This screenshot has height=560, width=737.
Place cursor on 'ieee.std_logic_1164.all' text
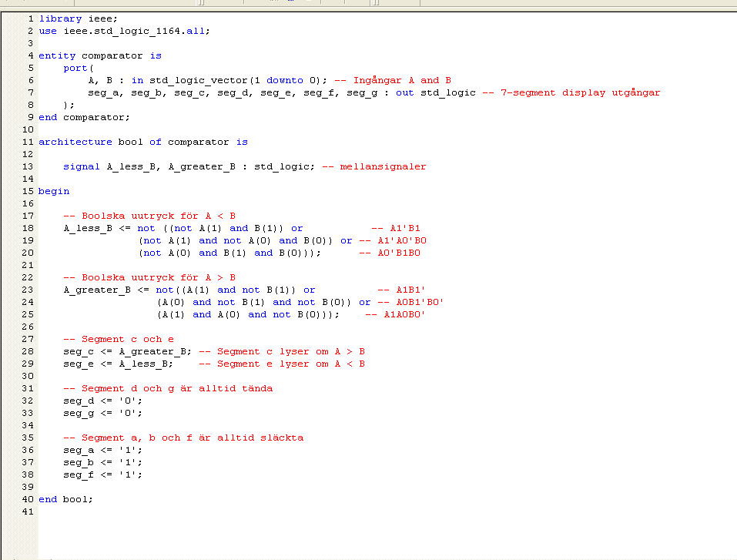137,31
